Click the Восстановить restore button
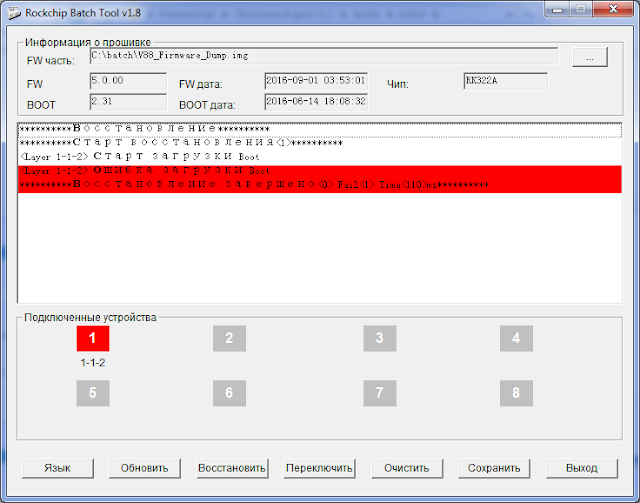Screen dimensions: 640x503 pos(232,468)
